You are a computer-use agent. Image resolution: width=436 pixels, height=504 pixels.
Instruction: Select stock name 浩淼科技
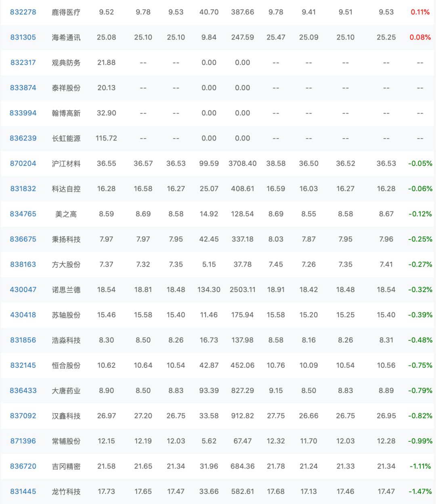pos(66,340)
